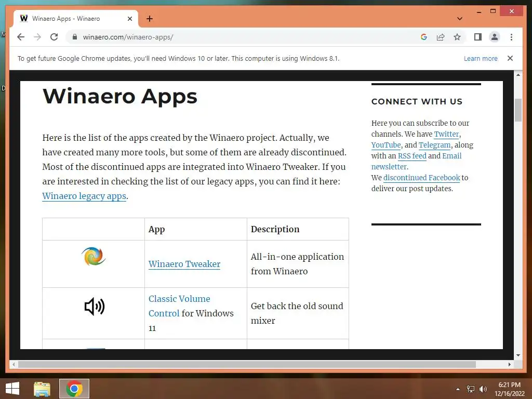Open the taskbar clock showing 6:21 PM
The image size is (532, 399).
coord(509,389)
